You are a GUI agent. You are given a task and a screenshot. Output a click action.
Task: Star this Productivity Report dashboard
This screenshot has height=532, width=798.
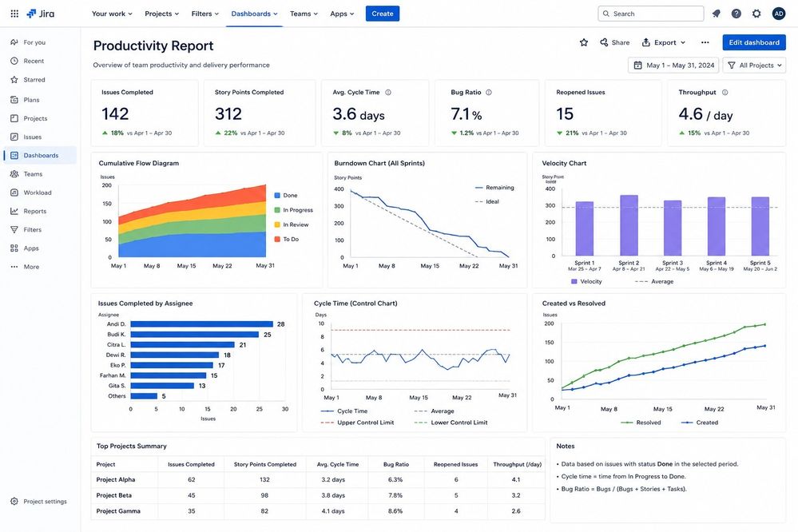pos(584,43)
